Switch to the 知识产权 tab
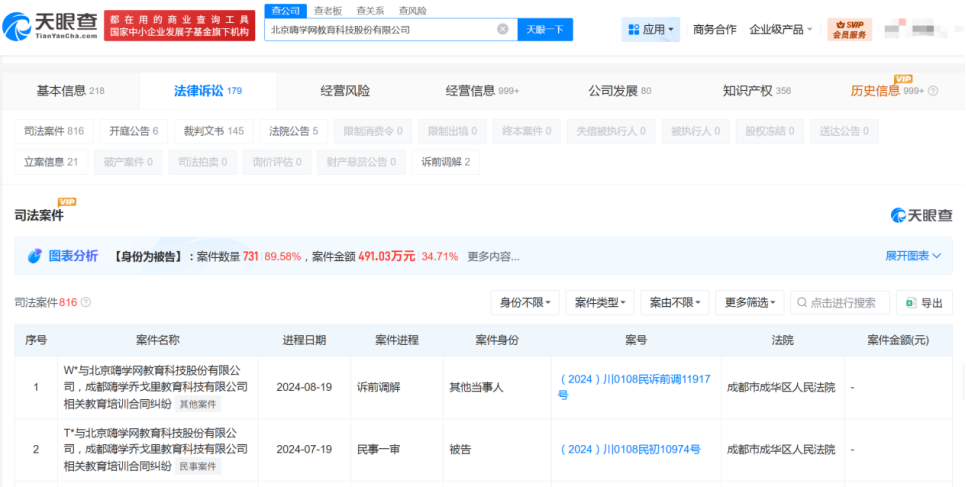This screenshot has height=487, width=966. pyautogui.click(x=756, y=91)
